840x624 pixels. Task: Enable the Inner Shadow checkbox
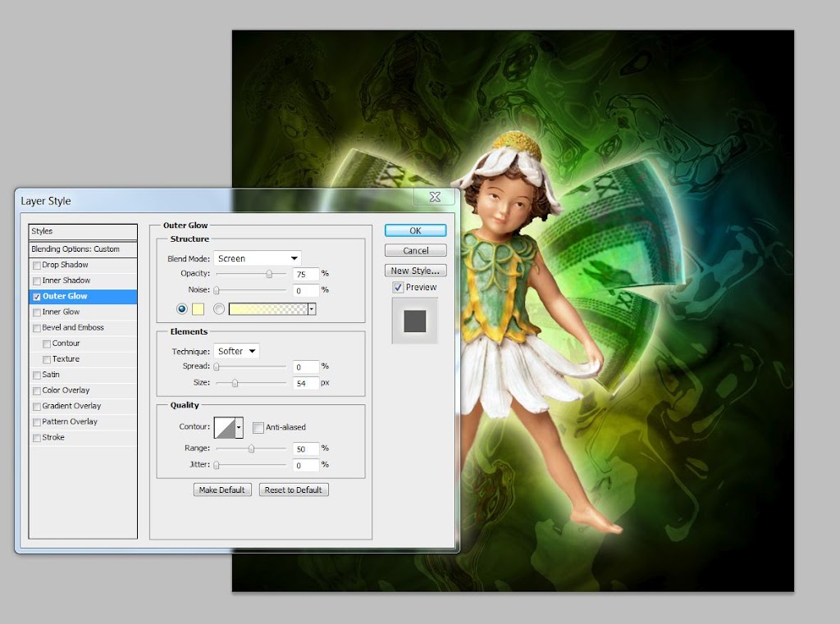pyautogui.click(x=37, y=280)
